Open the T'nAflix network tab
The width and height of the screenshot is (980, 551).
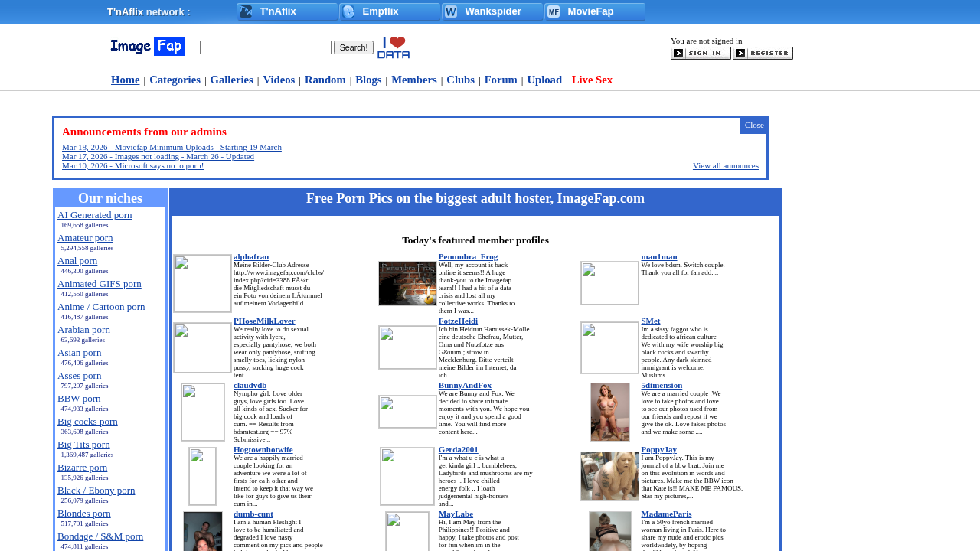[288, 11]
